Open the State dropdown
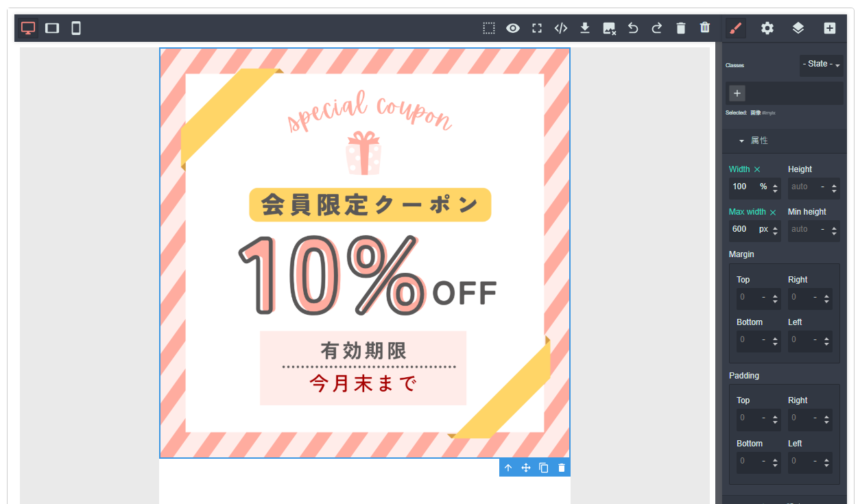 (822, 64)
